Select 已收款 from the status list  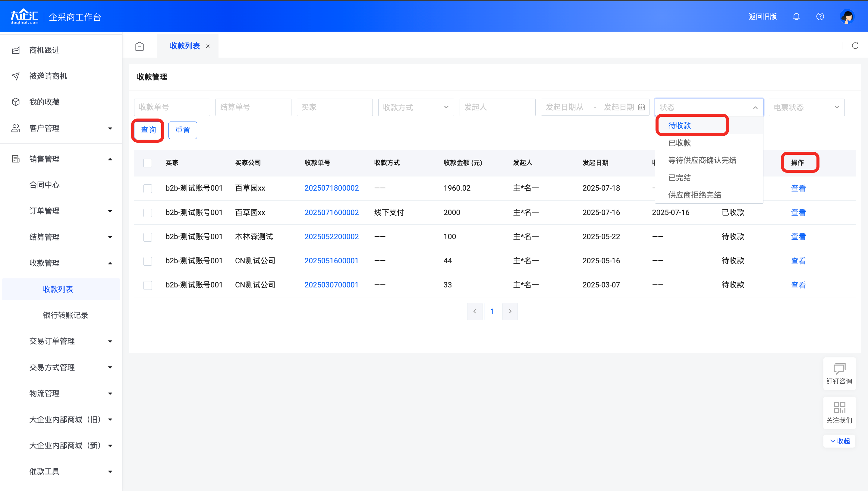click(679, 143)
